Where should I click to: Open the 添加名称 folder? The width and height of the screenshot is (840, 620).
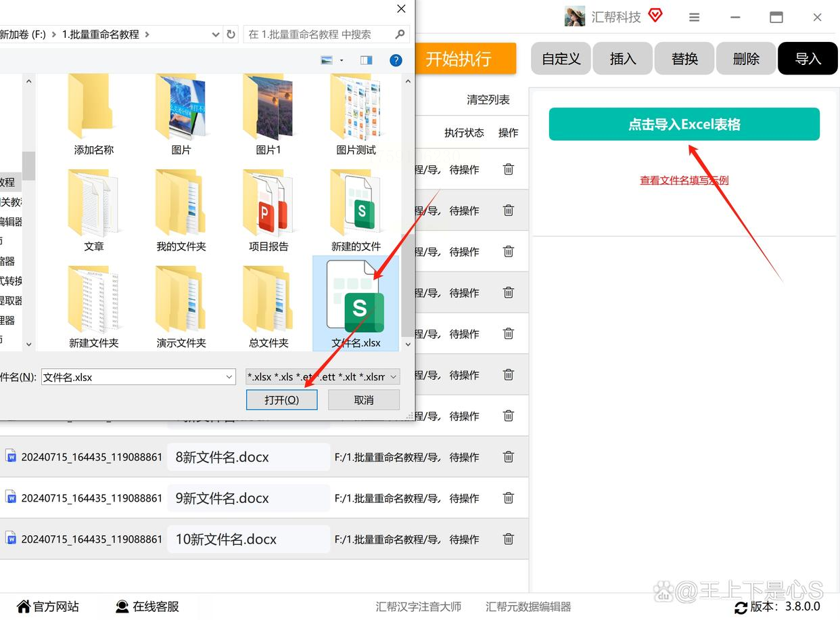tap(93, 115)
